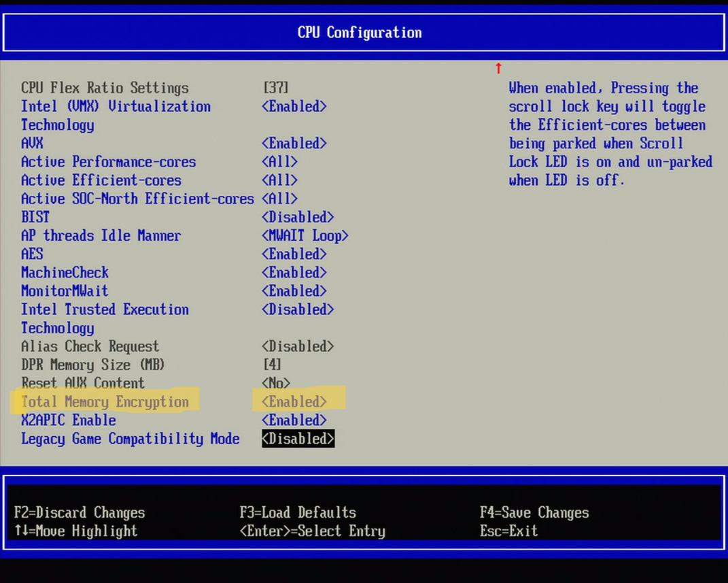Select Legacy Game Compatibility Mode value
The height and width of the screenshot is (583, 728).
(x=297, y=438)
